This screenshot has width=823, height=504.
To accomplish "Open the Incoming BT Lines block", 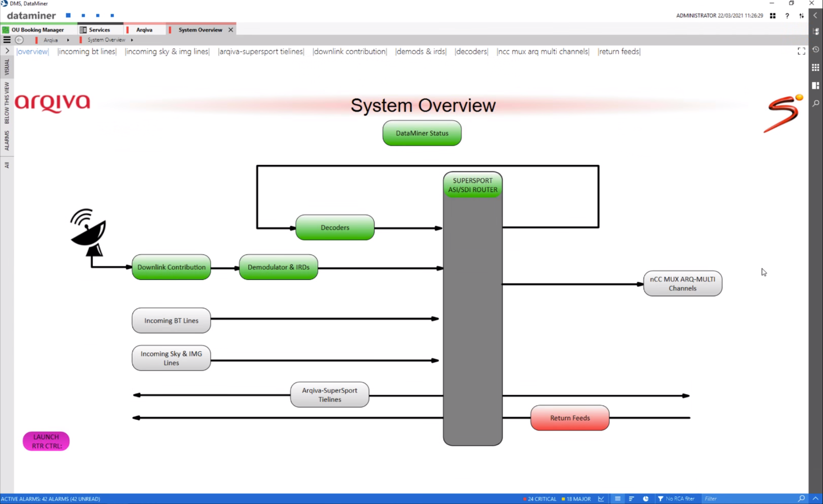I will pyautogui.click(x=172, y=320).
